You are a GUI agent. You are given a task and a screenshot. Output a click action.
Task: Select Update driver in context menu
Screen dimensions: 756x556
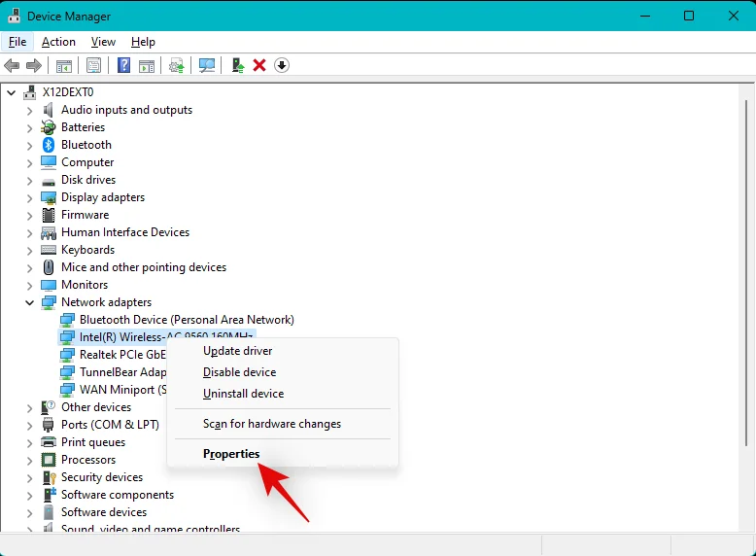pyautogui.click(x=237, y=351)
